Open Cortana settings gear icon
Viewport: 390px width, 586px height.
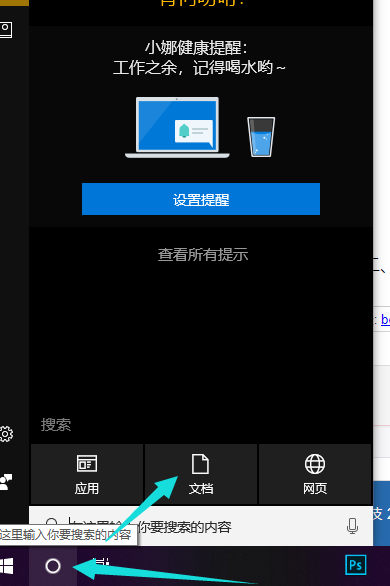[6, 434]
